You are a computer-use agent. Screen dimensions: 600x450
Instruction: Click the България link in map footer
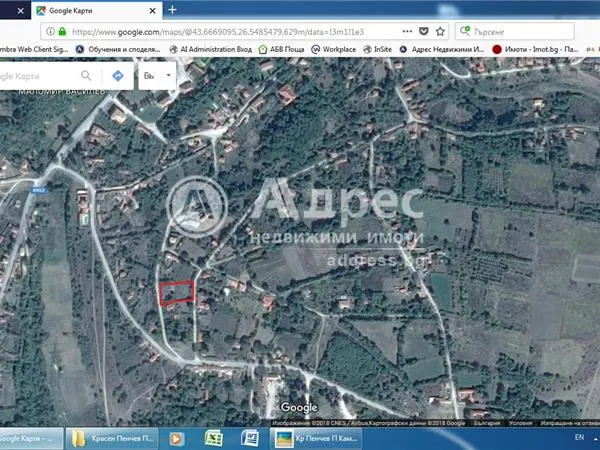(x=487, y=423)
